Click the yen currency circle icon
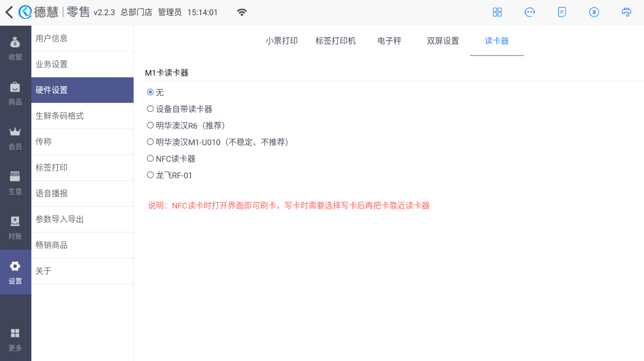Image resolution: width=644 pixels, height=361 pixels. (594, 12)
